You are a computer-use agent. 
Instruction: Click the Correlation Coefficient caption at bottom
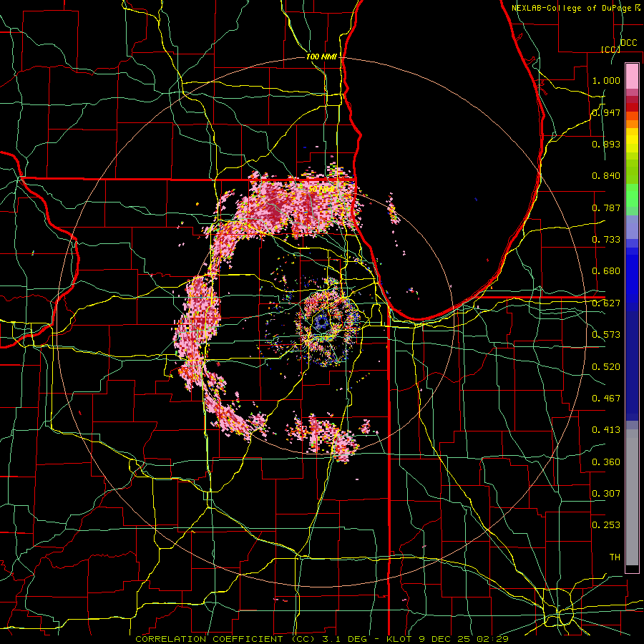click(322, 639)
